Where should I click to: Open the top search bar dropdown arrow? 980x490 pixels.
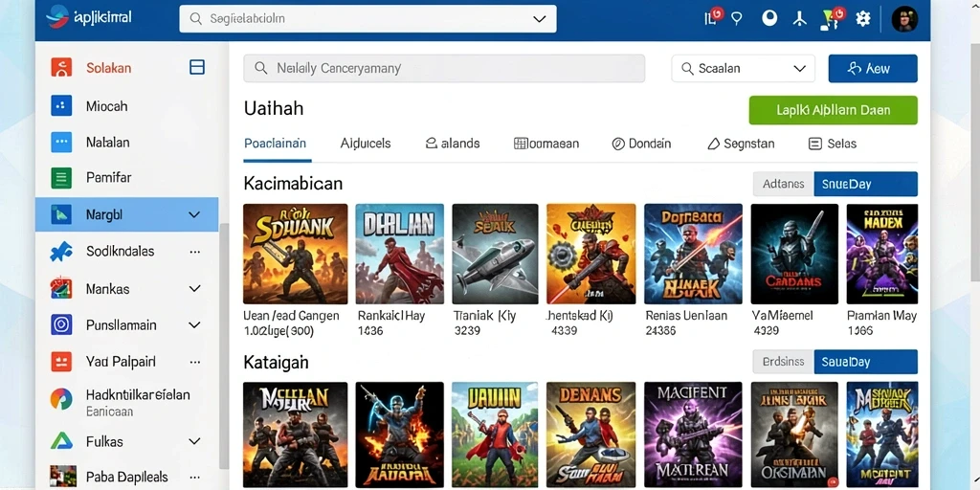point(540,19)
